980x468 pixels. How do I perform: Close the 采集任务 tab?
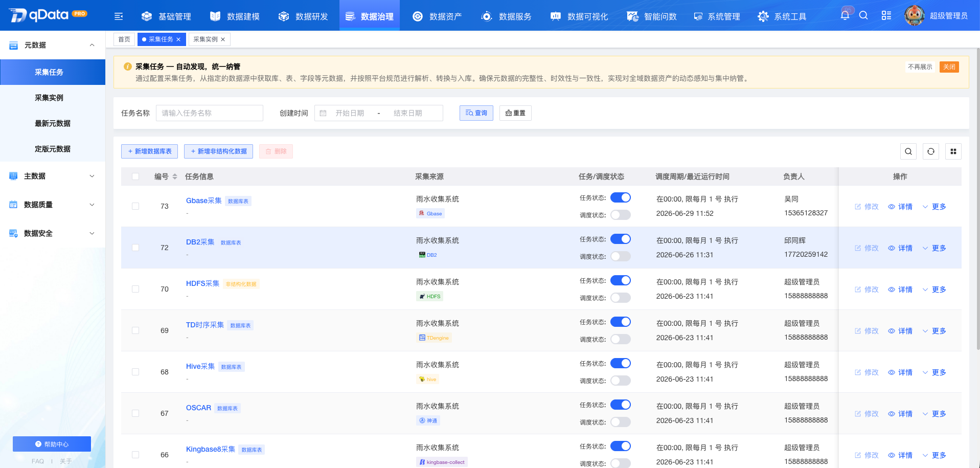[x=178, y=39]
